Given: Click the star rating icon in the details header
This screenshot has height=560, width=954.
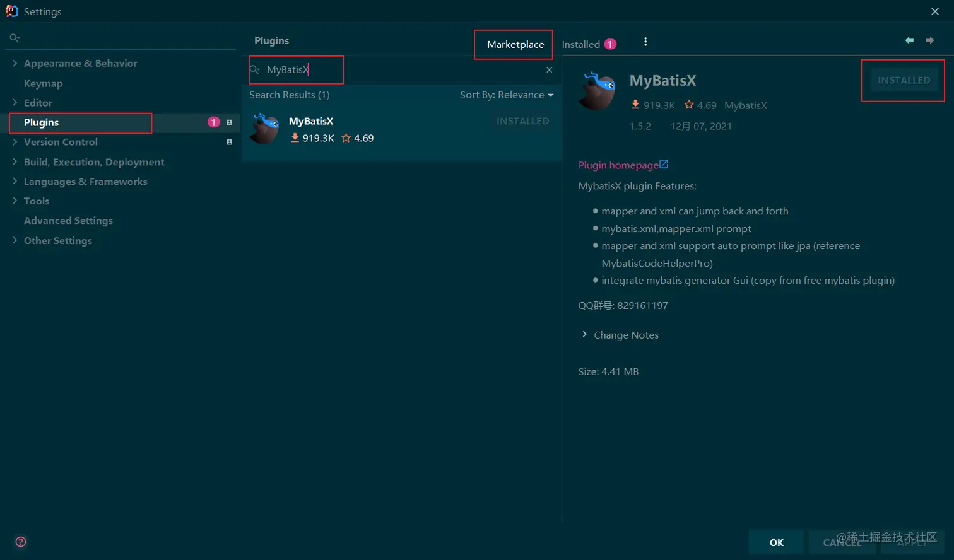Looking at the screenshot, I should [x=689, y=105].
